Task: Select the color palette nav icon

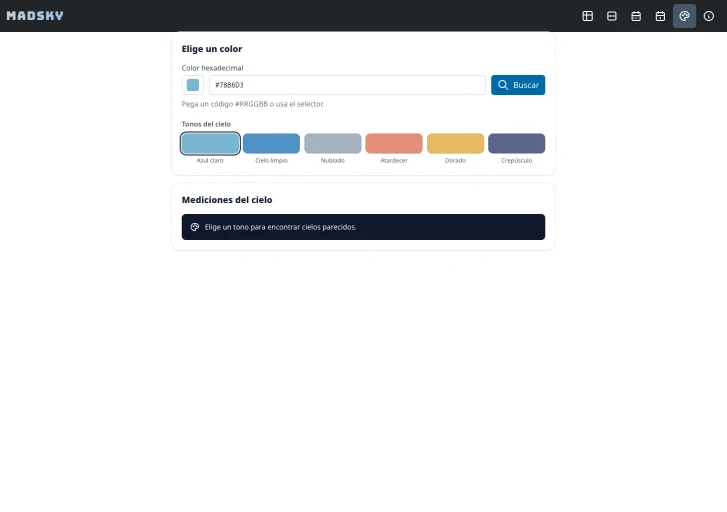Action: point(684,16)
